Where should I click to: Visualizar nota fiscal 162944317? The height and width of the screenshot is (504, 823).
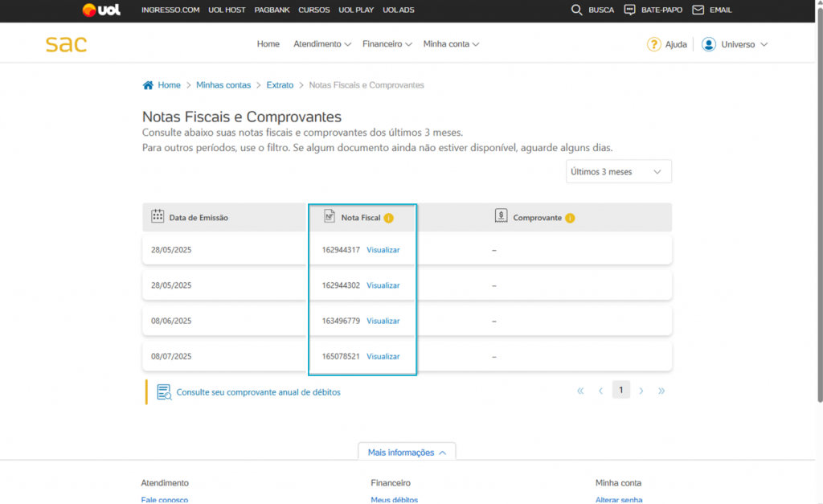(383, 250)
